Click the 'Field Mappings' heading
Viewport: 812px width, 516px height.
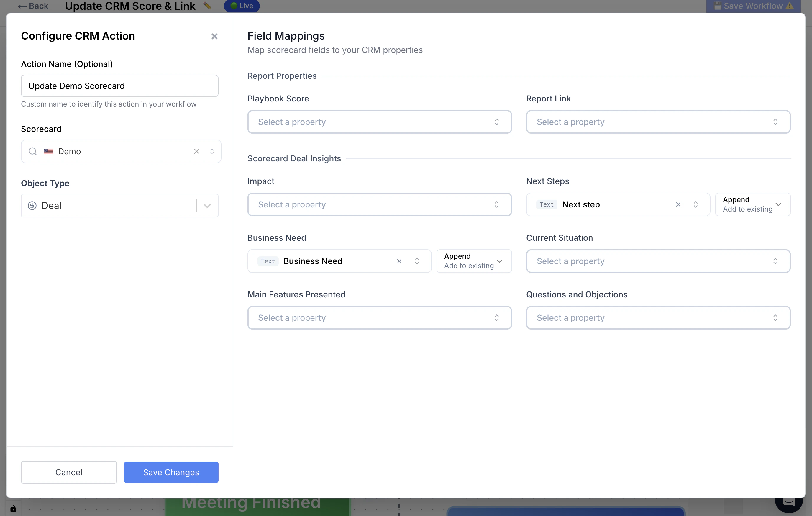(x=286, y=36)
